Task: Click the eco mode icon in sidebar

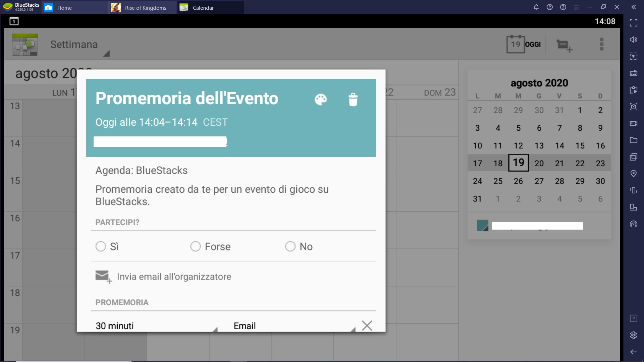Action: tap(634, 224)
